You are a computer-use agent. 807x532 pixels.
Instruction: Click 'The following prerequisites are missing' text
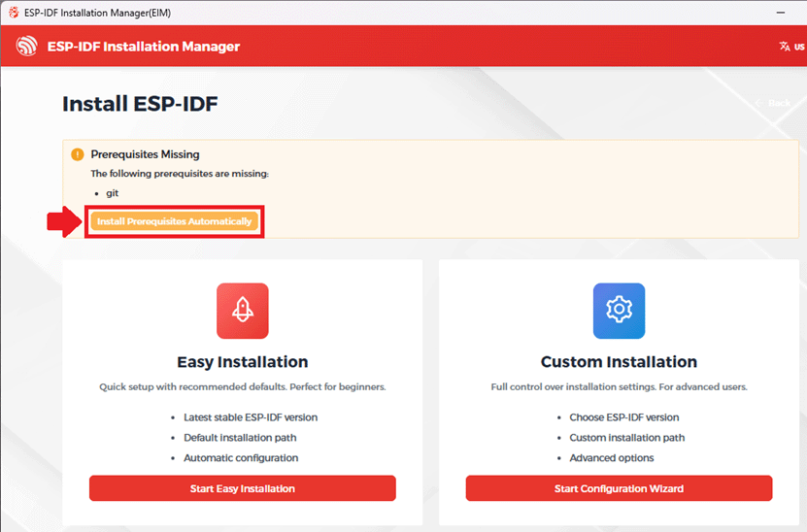point(180,174)
